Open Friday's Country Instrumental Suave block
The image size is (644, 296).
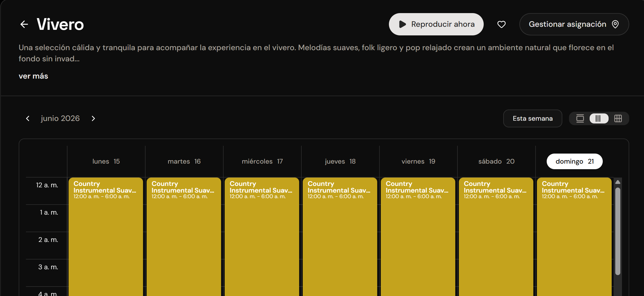(x=418, y=237)
